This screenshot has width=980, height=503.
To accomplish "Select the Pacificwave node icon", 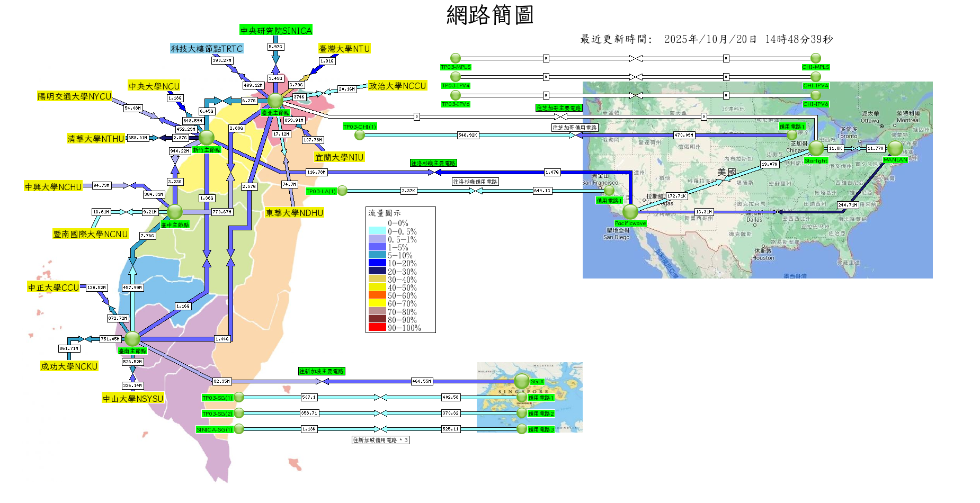I will click(630, 212).
